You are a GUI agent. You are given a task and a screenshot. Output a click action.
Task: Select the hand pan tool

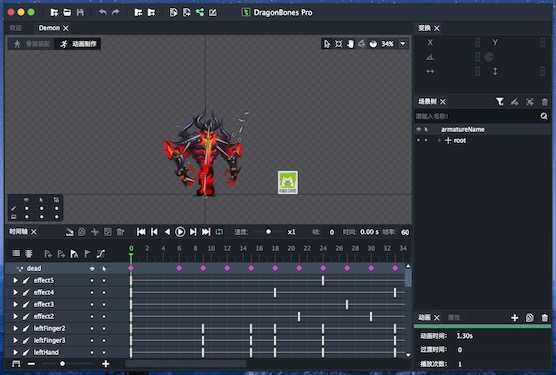coord(350,44)
